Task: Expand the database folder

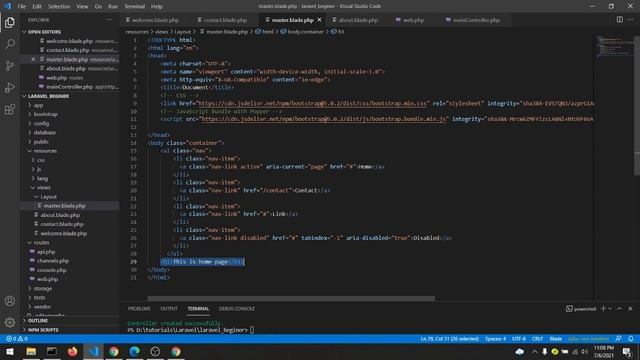Action: coord(44,133)
